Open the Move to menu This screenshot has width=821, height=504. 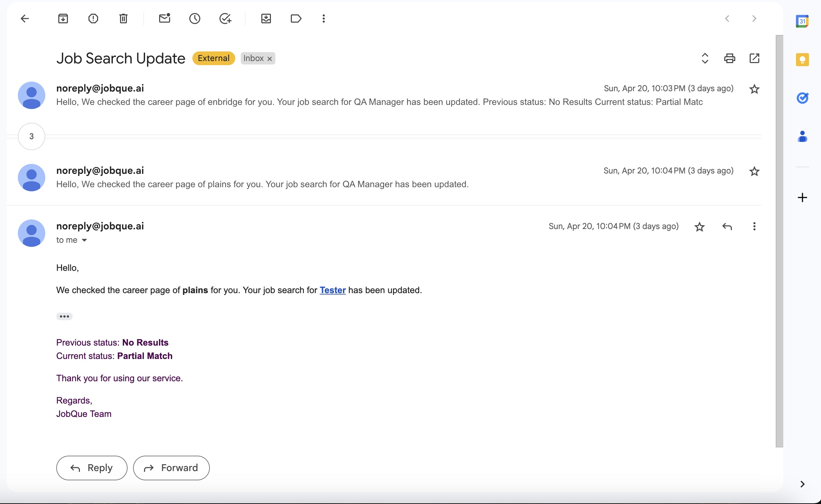(266, 19)
